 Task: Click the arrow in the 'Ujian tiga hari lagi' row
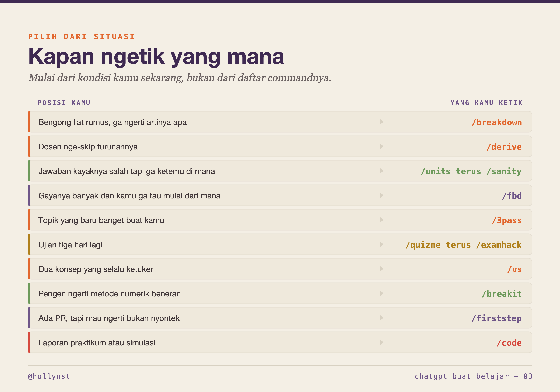pyautogui.click(x=382, y=244)
